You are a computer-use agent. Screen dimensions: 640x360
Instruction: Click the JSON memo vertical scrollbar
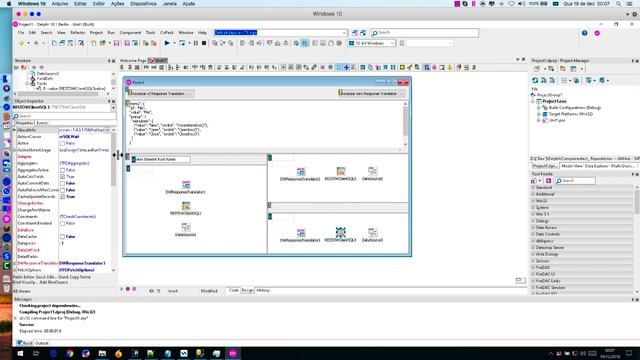pos(405,124)
